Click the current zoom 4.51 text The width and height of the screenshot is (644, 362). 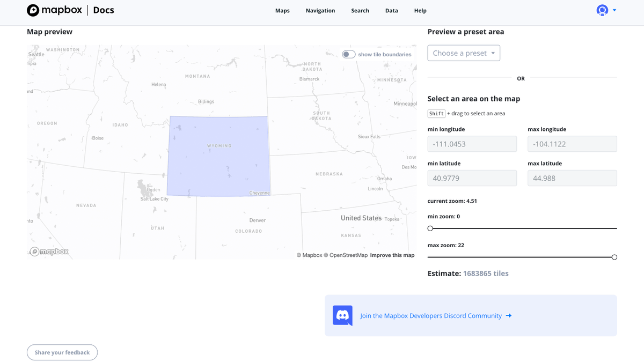tap(452, 201)
